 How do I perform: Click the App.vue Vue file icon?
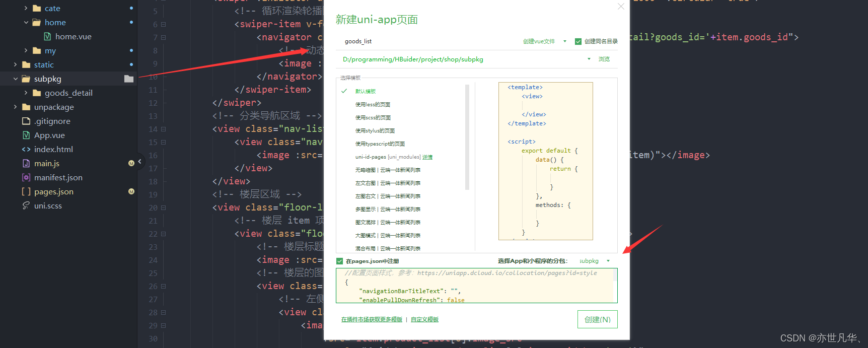click(26, 135)
